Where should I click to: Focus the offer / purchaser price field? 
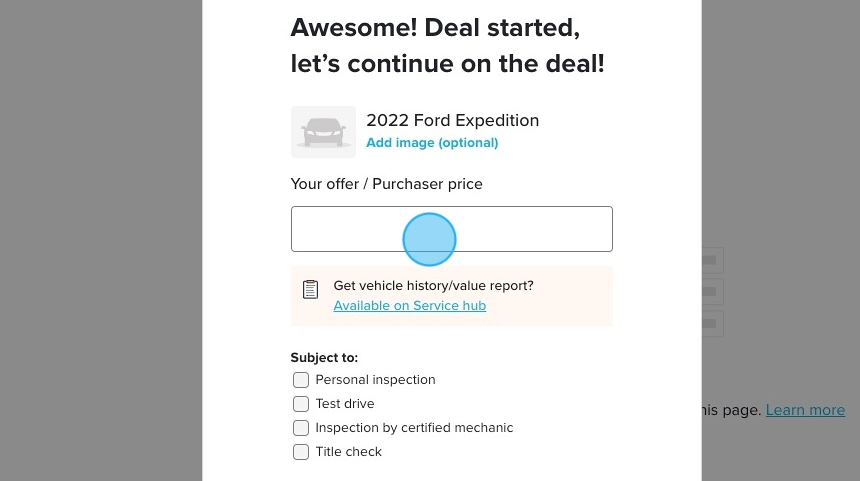(451, 229)
